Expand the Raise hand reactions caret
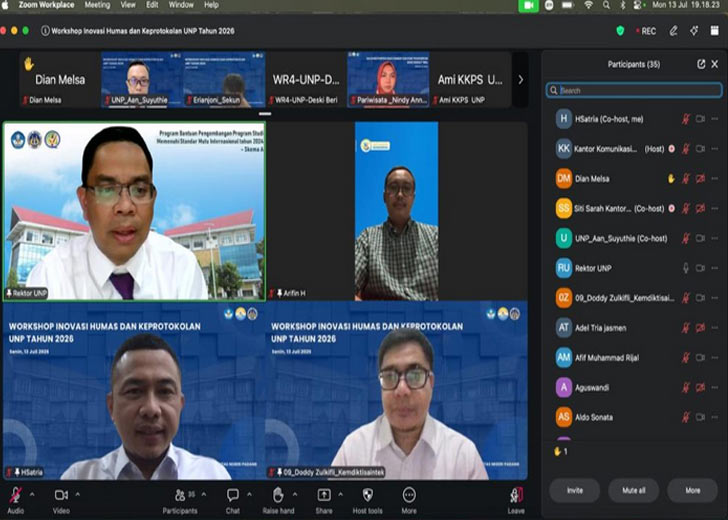The height and width of the screenshot is (520, 728). (295, 494)
